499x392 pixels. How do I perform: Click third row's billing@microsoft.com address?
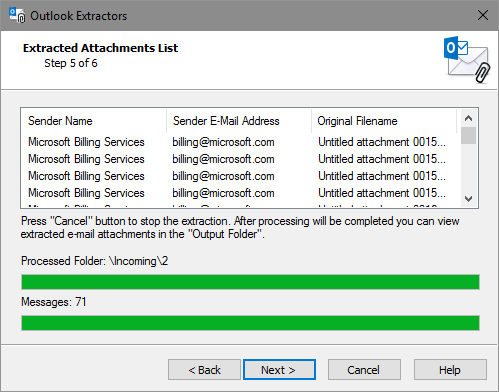pyautogui.click(x=223, y=176)
